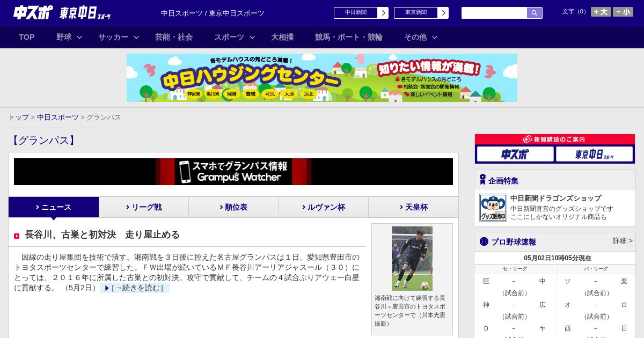The image size is (644, 338).
Task: Click the Chunichi Sports logo in the header
Action: click(33, 12)
